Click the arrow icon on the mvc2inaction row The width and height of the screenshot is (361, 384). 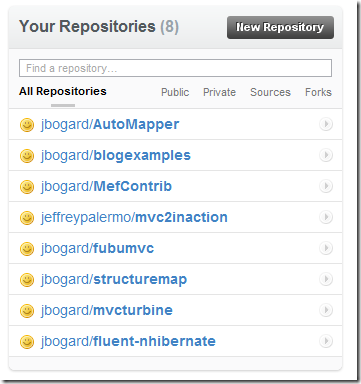click(326, 217)
